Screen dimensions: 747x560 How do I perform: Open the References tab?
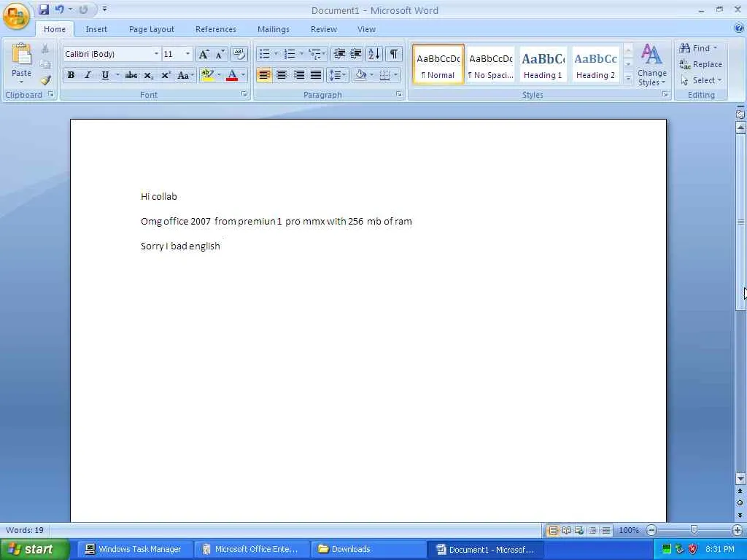tap(216, 29)
